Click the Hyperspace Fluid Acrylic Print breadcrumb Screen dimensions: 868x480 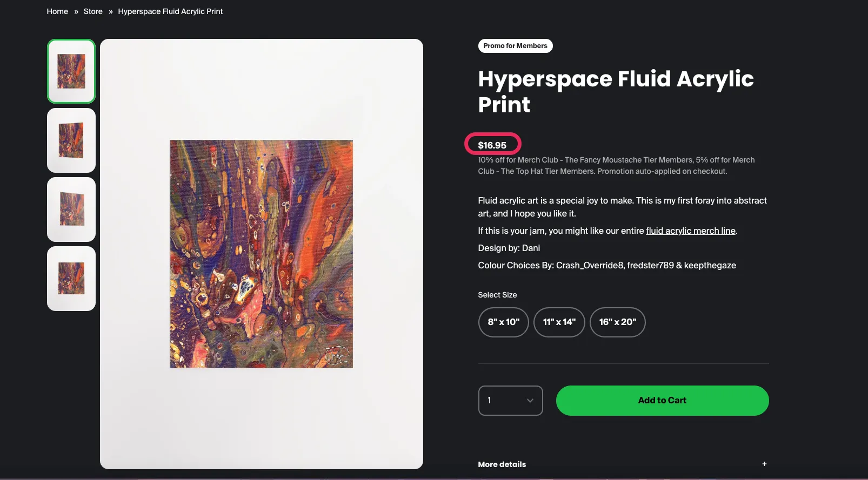(170, 11)
